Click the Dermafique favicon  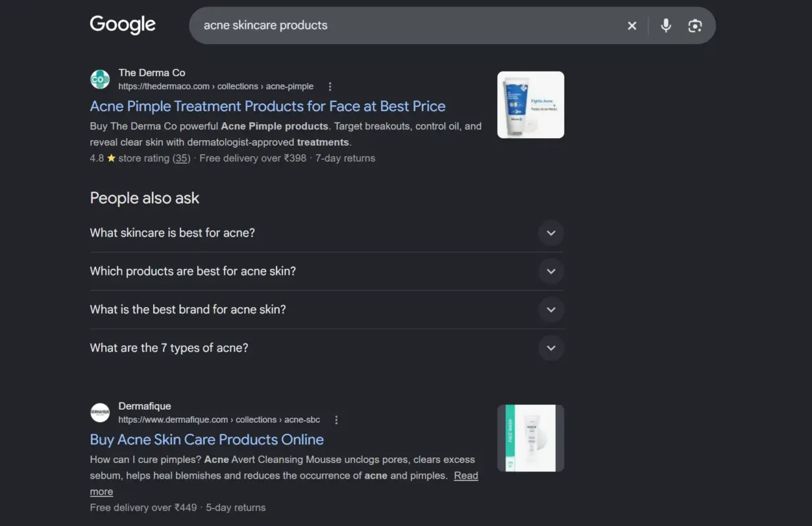(x=100, y=413)
